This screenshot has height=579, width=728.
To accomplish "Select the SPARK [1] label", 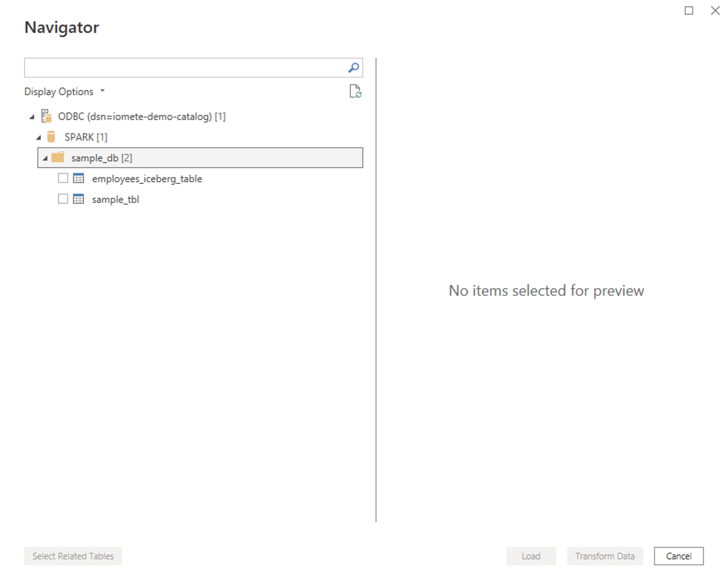I will [86, 137].
